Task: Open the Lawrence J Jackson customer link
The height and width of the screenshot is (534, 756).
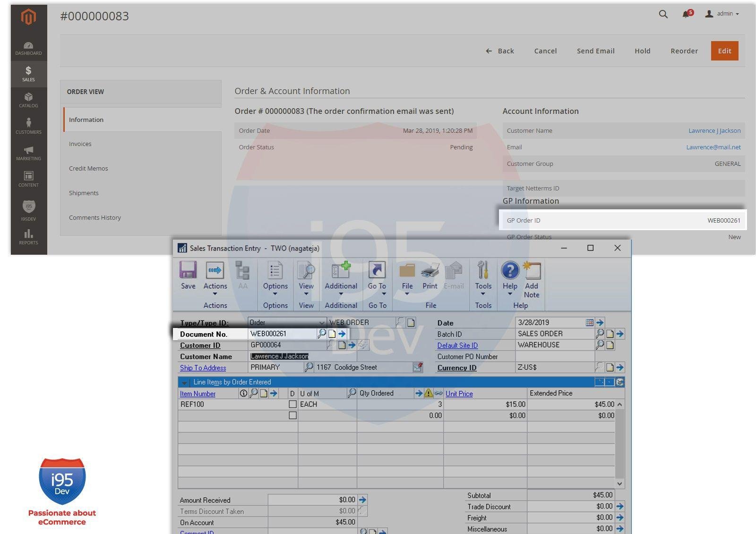Action: 714,131
